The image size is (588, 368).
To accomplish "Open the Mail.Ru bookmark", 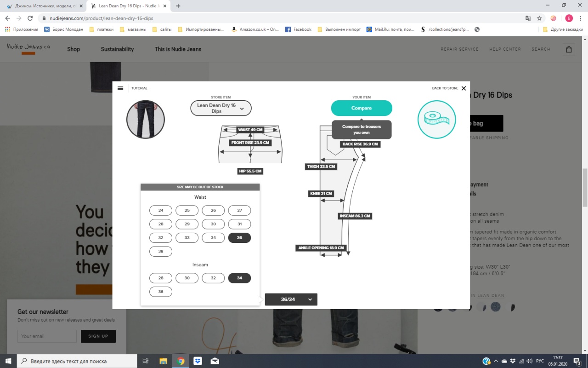I will [x=390, y=29].
